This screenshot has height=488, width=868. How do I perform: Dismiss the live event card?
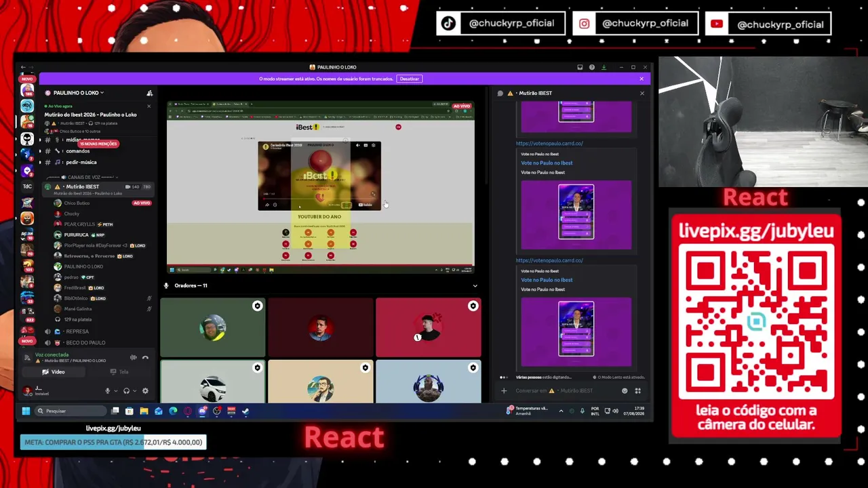point(149,106)
